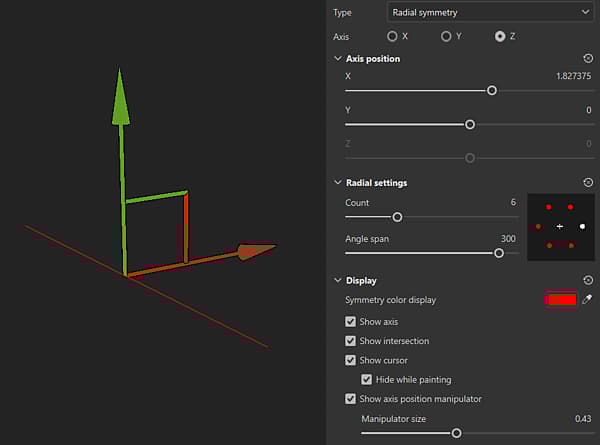This screenshot has width=600, height=445.
Task: Click the X value 1.827375
Action: 573,76
